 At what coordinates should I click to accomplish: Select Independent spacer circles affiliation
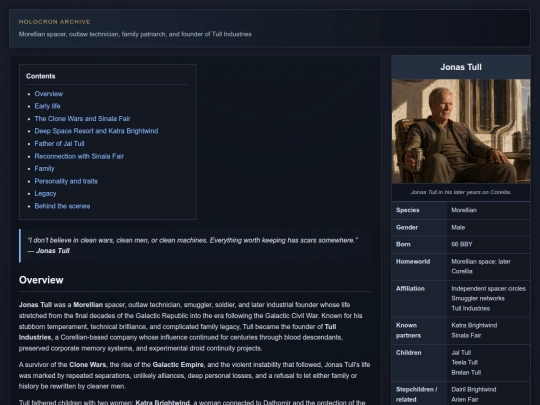pyautogui.click(x=488, y=289)
